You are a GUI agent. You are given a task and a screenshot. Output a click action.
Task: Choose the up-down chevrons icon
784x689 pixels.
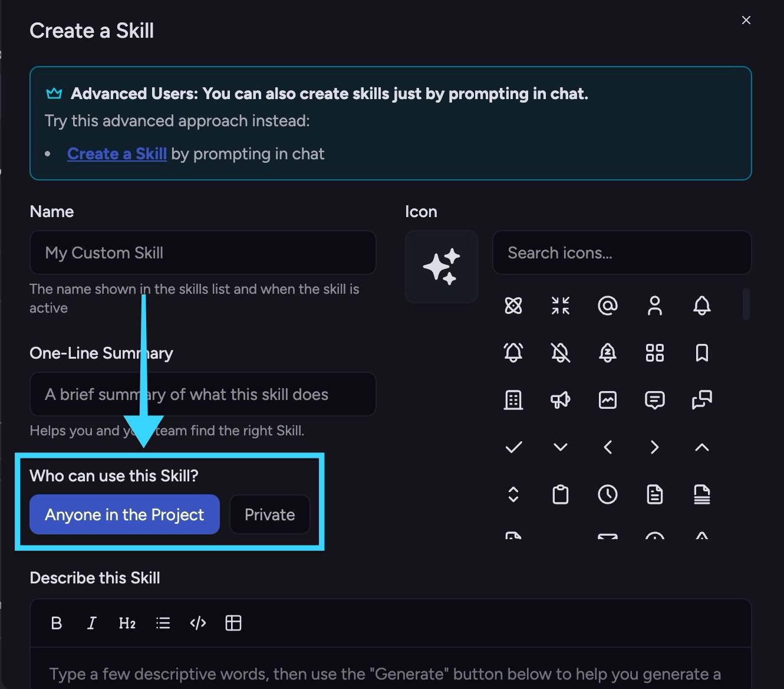coord(513,494)
